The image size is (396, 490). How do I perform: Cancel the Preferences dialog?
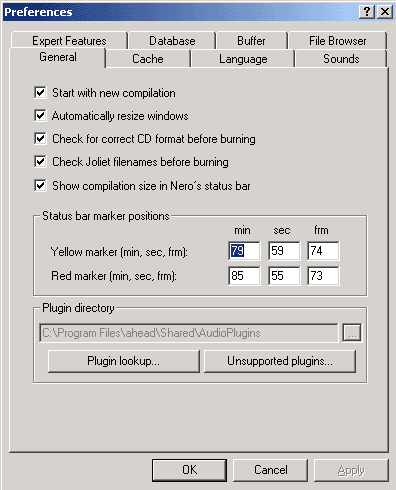click(270, 470)
